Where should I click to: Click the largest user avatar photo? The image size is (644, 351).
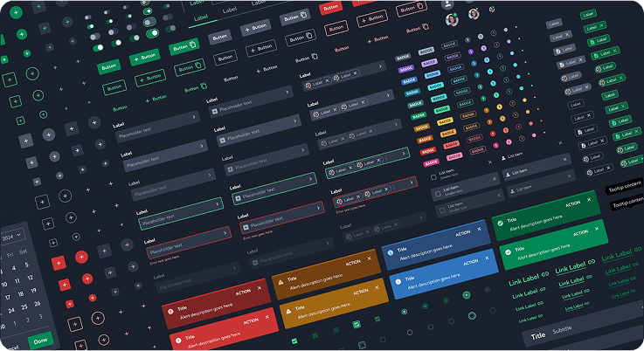(x=452, y=20)
